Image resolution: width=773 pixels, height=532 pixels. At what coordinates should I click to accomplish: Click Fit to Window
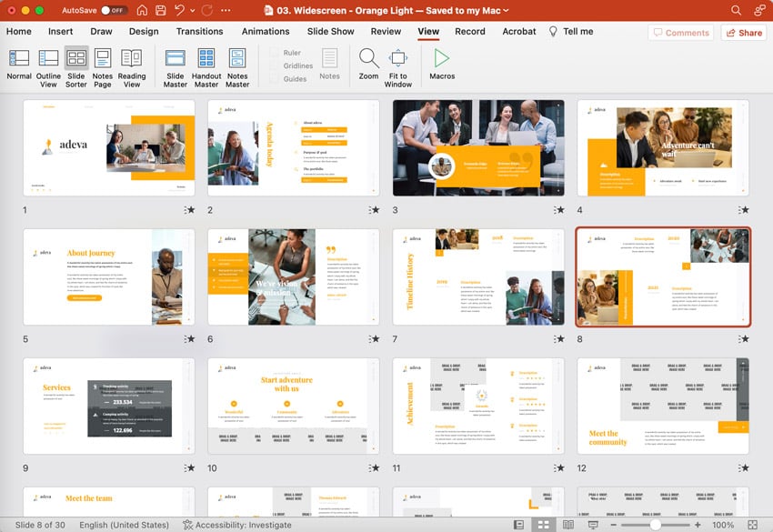tap(397, 65)
